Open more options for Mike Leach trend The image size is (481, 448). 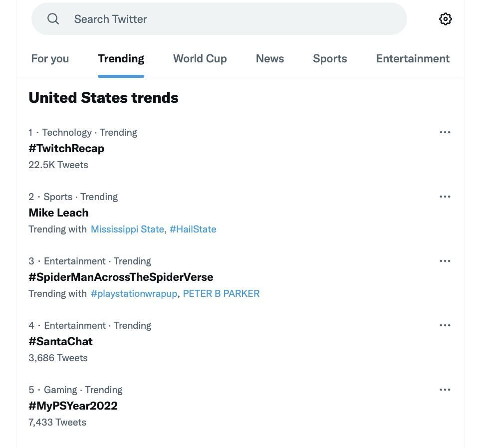pyautogui.click(x=445, y=197)
